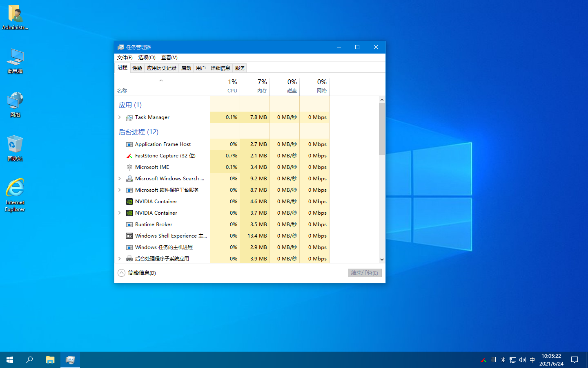Open the 查看(V) menu
Viewport: 588px width, 368px height.
(169, 58)
